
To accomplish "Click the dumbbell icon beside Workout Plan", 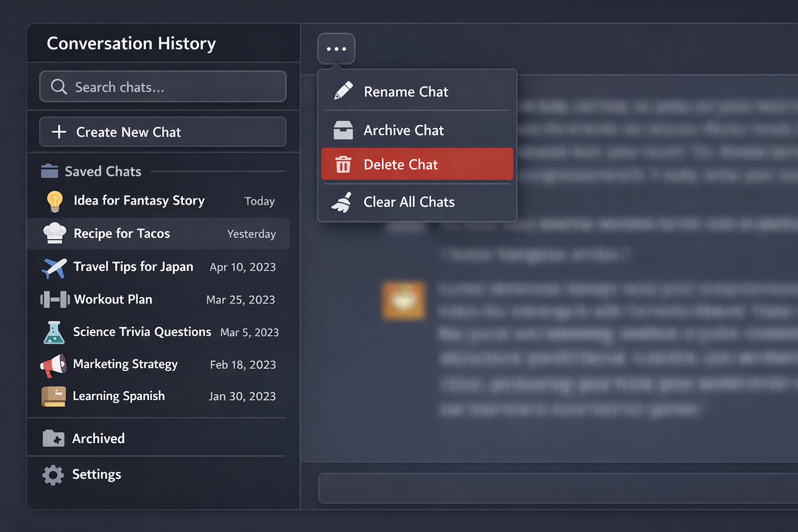I will tap(55, 299).
